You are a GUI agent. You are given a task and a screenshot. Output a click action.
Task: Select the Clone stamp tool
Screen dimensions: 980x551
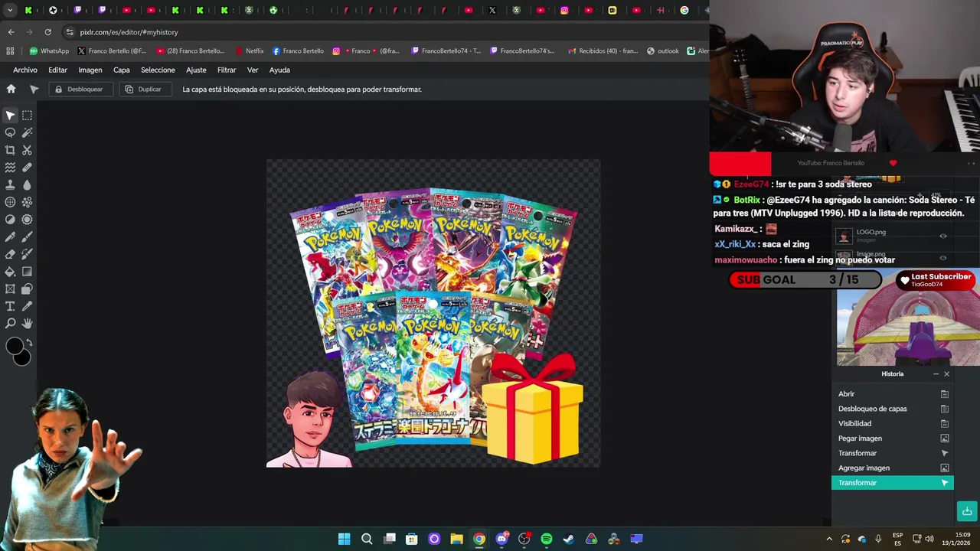tap(10, 184)
